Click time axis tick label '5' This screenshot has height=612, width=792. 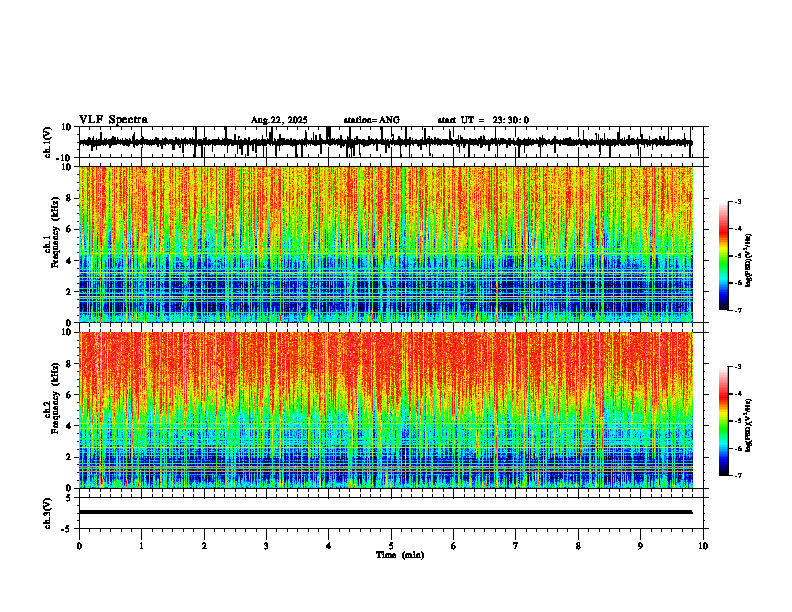(391, 546)
